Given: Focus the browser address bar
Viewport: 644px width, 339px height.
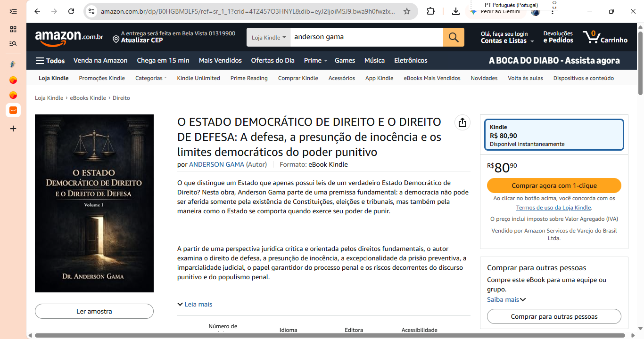Looking at the screenshot, I should pos(248,11).
